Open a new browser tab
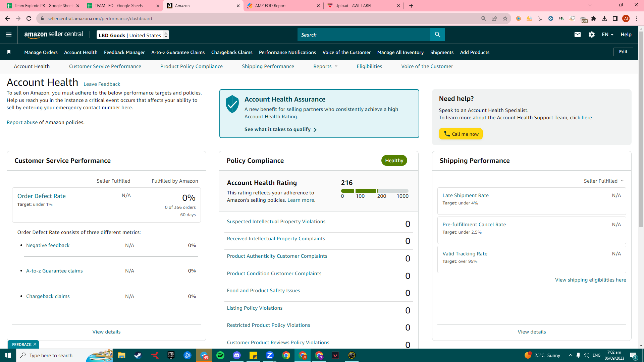 pos(411,6)
